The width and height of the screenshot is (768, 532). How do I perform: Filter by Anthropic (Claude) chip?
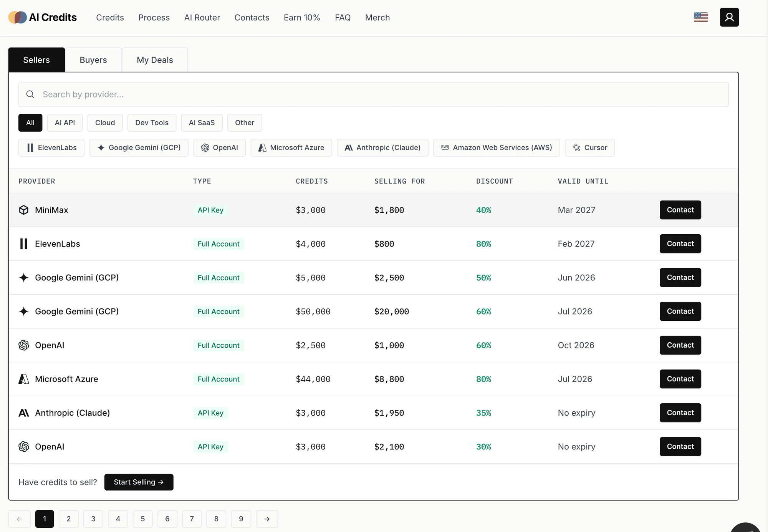point(382,148)
